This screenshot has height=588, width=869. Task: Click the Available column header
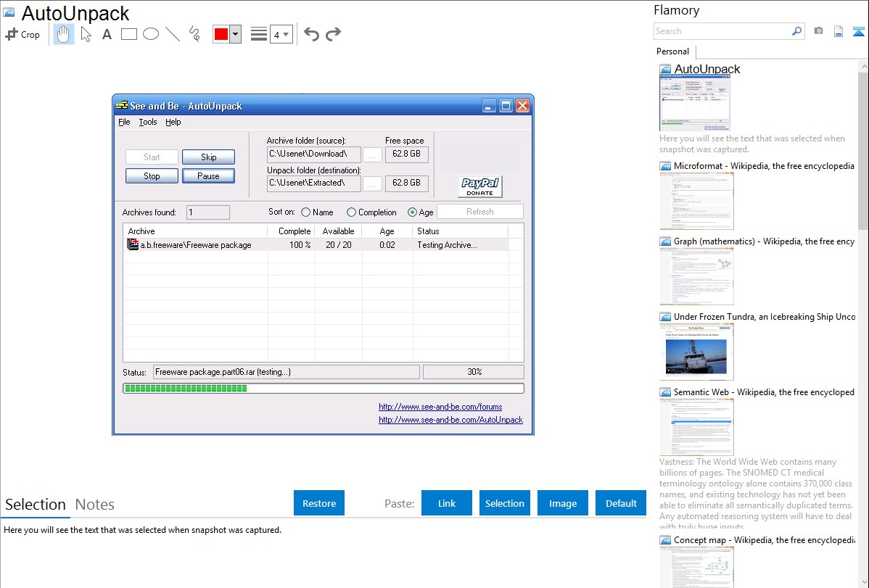pos(338,231)
